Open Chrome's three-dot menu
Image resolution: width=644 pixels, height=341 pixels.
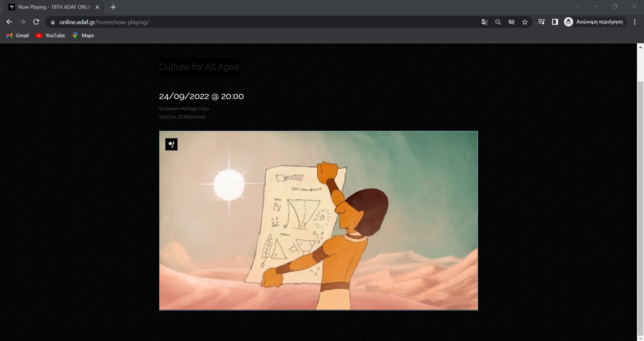(635, 22)
